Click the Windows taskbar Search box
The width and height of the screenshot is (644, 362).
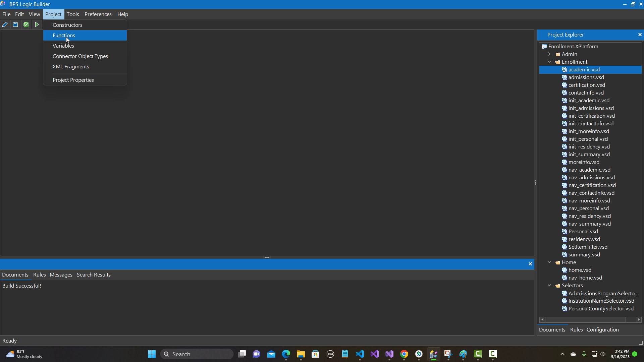[197, 354]
